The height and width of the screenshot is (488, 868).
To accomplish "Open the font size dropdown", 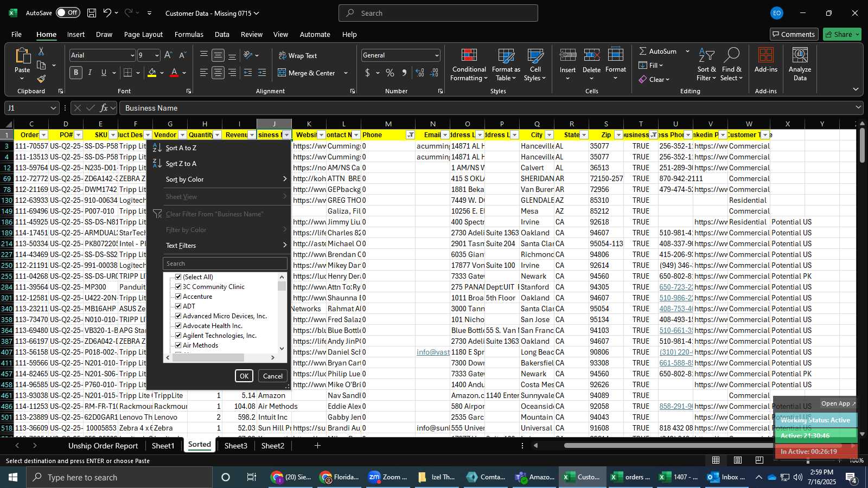I will [x=157, y=55].
